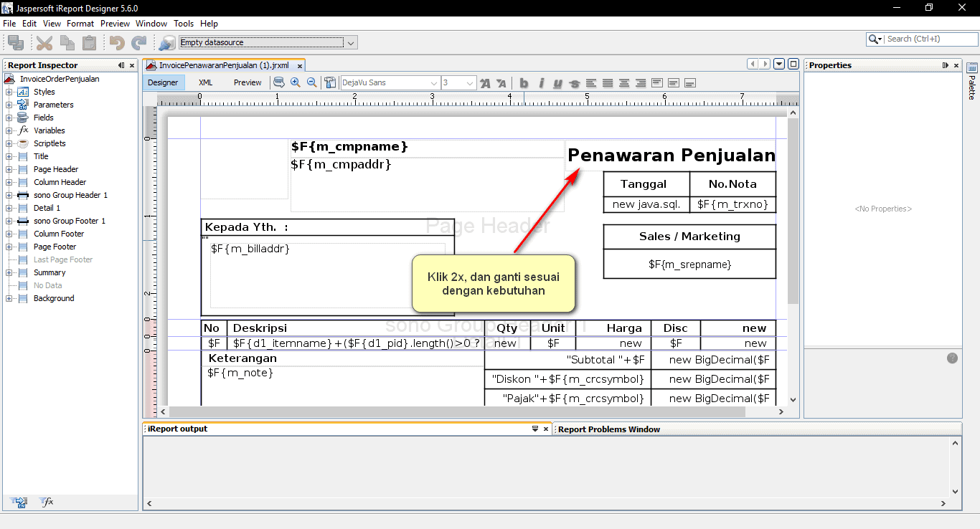
Task: Click the designer vertical scrollbar thumb
Action: pyautogui.click(x=793, y=209)
